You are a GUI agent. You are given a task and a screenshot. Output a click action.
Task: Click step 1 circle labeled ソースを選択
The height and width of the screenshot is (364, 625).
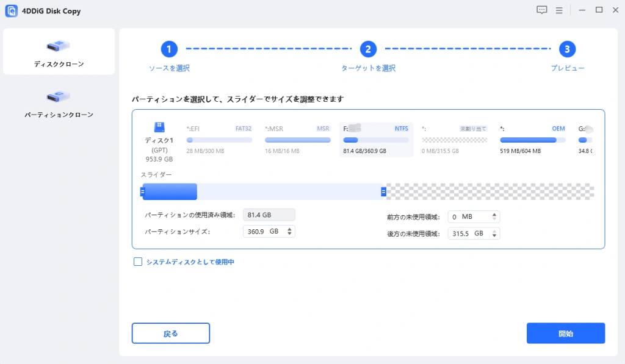click(170, 49)
